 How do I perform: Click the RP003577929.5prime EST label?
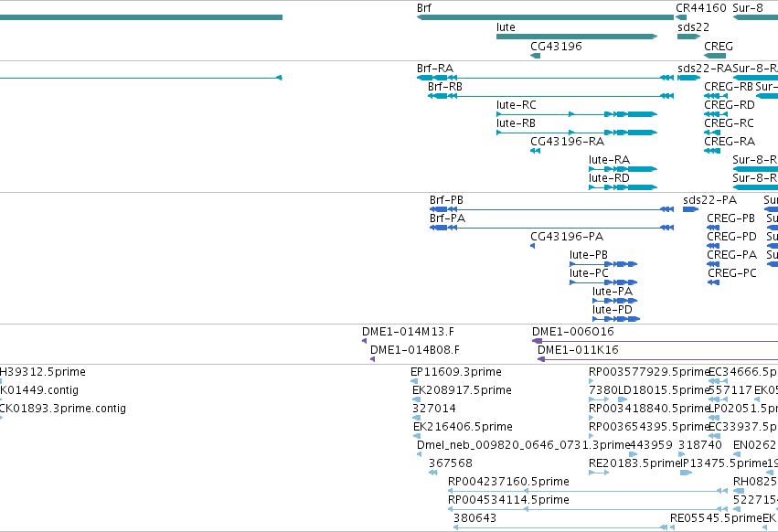coord(649,372)
